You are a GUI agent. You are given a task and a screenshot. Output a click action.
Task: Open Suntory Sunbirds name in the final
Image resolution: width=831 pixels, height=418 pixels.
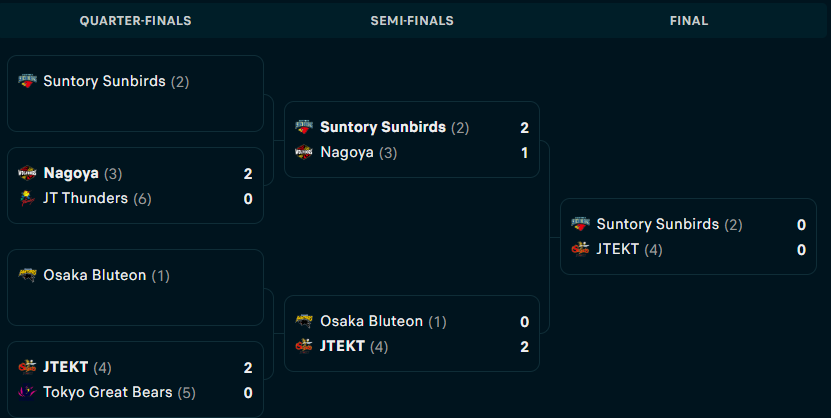658,224
